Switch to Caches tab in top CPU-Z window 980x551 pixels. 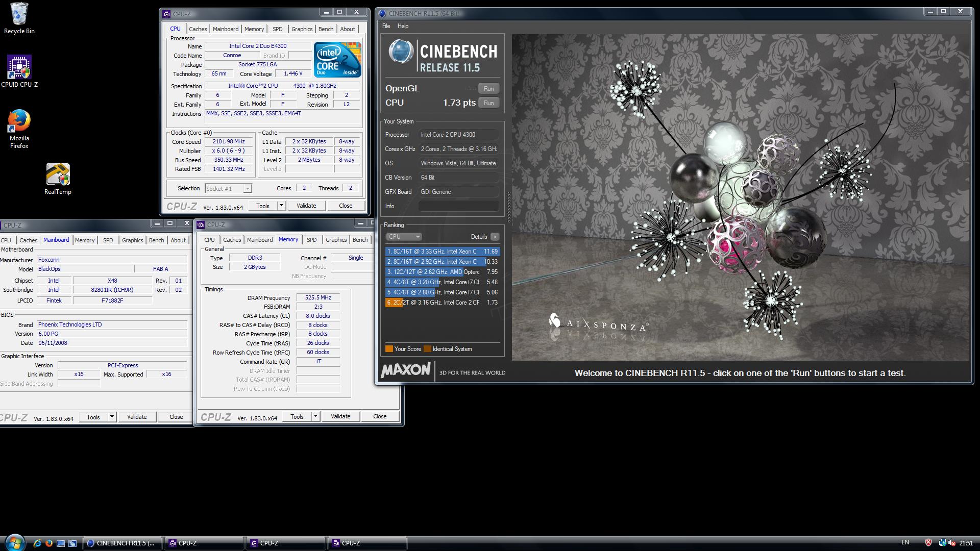point(198,29)
